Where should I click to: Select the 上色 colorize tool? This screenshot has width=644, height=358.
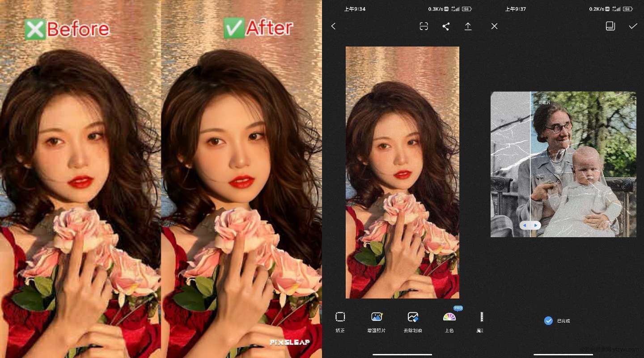pyautogui.click(x=449, y=322)
